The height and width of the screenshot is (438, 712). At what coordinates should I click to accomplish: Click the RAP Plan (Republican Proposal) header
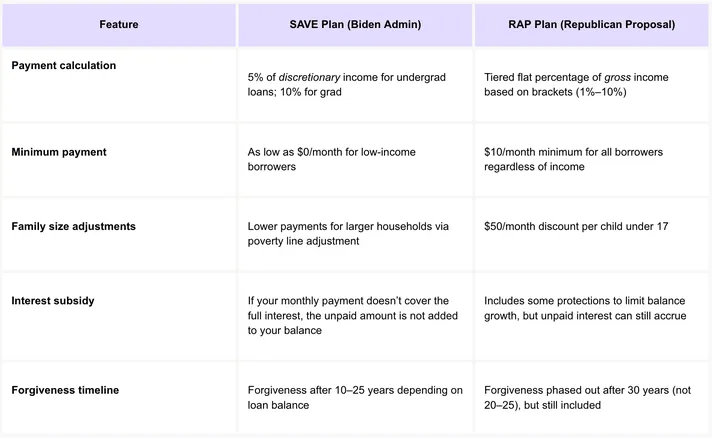[590, 24]
